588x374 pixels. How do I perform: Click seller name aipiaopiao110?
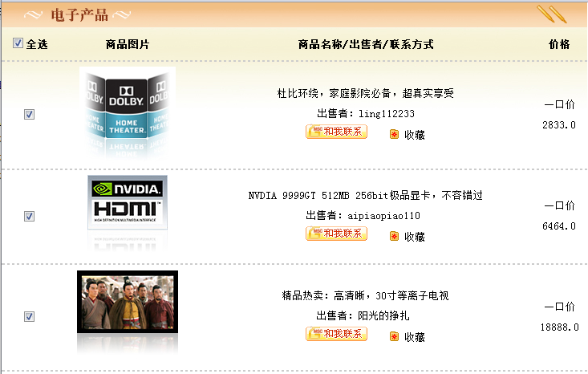coord(383,216)
